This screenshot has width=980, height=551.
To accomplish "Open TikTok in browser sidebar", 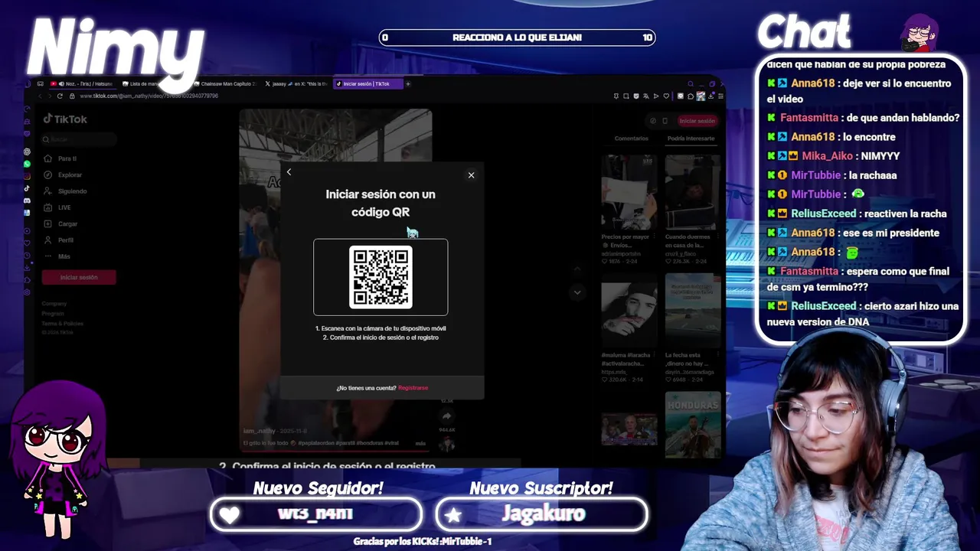I will [28, 188].
